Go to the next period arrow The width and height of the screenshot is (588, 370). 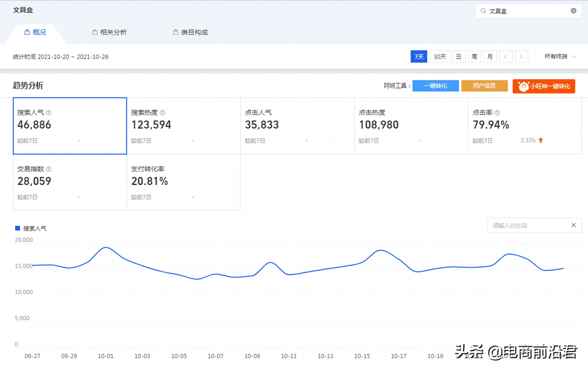[521, 57]
